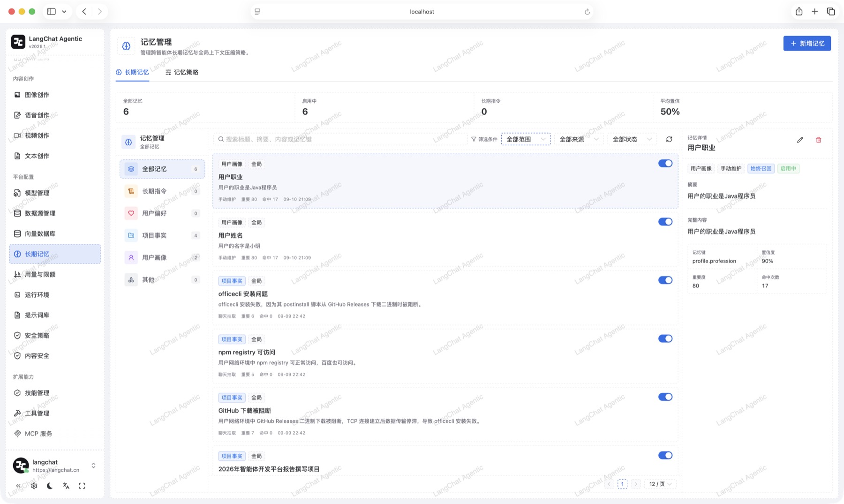Enter fullscreen via the expand icon

point(82,486)
